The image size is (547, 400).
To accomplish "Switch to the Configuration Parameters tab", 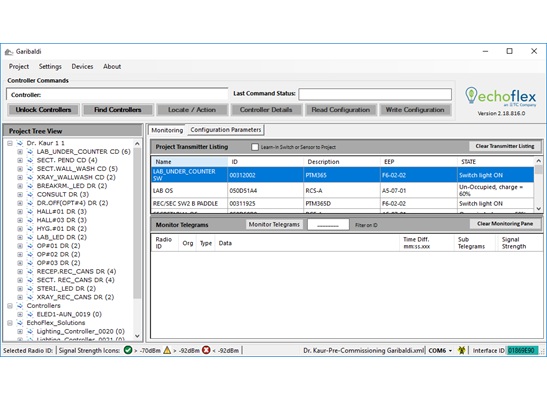I will tap(226, 130).
